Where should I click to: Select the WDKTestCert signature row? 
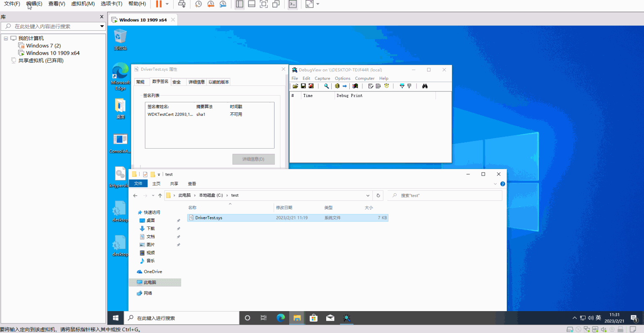click(x=209, y=114)
